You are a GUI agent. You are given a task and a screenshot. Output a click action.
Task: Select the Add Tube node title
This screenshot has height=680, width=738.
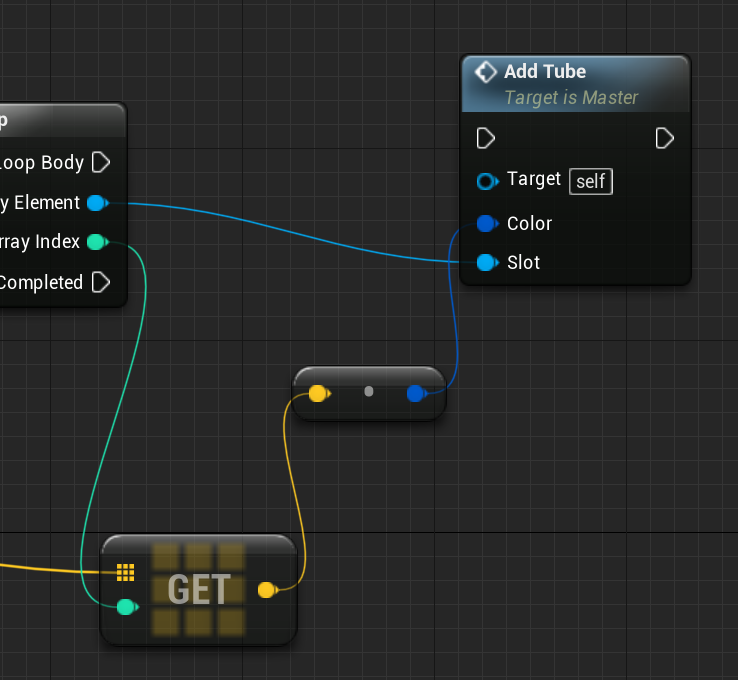coord(545,72)
